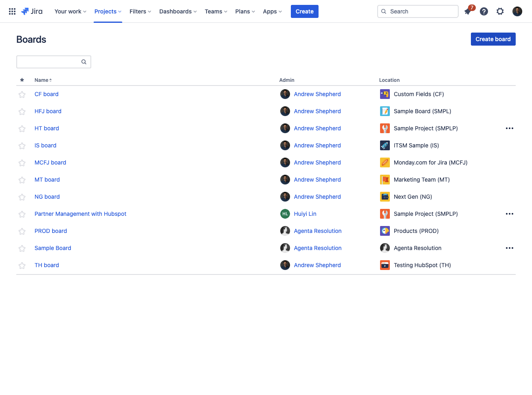
Task: Star Partner Management with Hubspot board
Action: click(22, 214)
